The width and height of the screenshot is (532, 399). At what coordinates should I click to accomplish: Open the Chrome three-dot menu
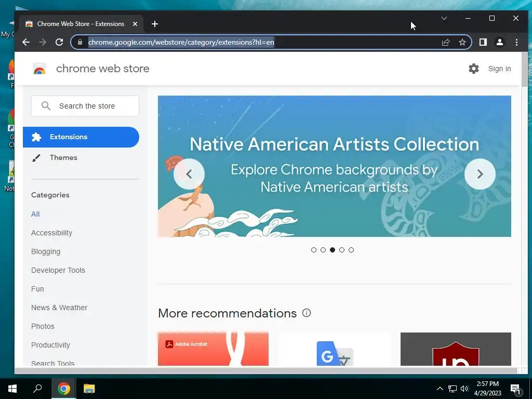(x=516, y=42)
